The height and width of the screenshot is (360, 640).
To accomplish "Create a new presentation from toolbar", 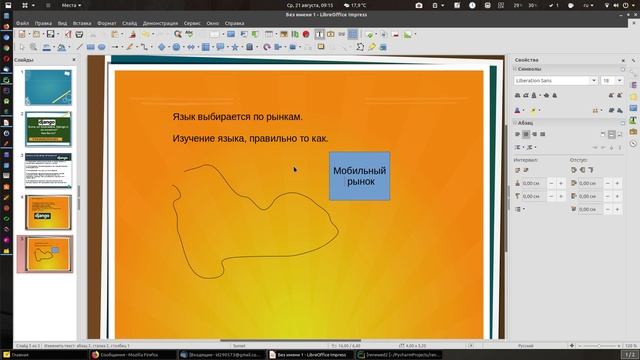I will tap(22, 34).
